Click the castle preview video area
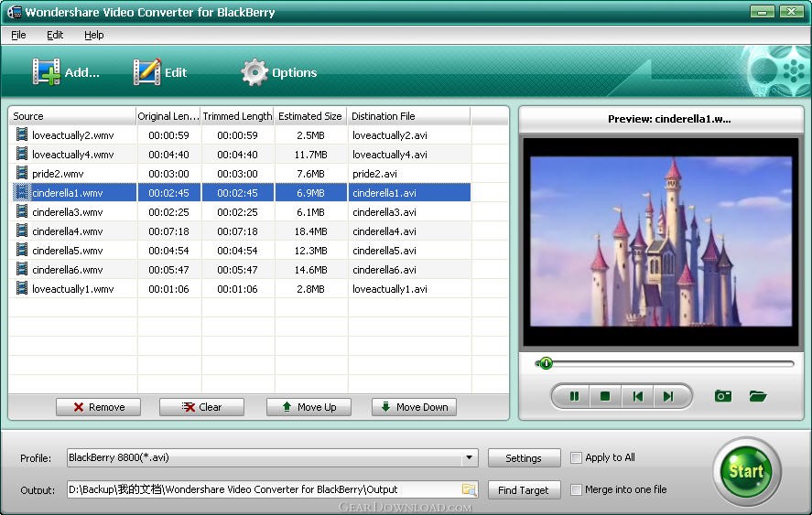 (661, 241)
